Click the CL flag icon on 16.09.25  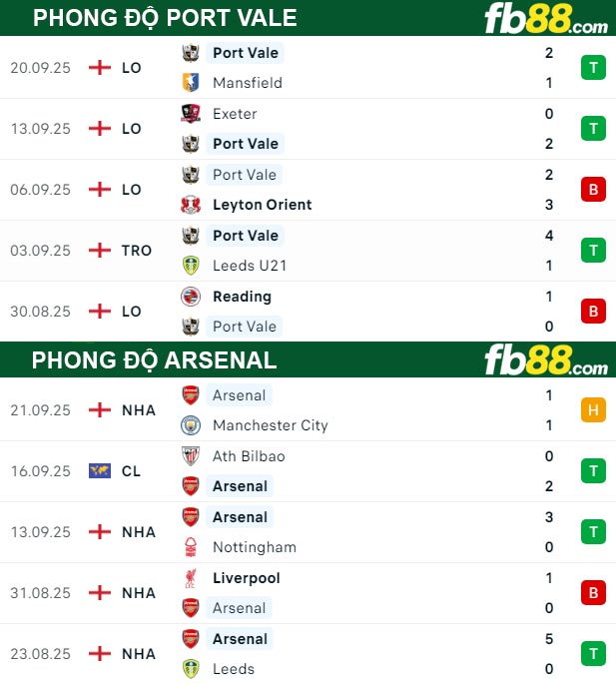click(100, 471)
